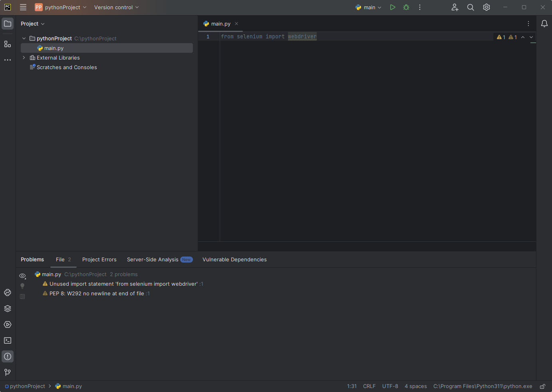Switch to the Project Errors tab
Image resolution: width=552 pixels, height=392 pixels.
99,259
